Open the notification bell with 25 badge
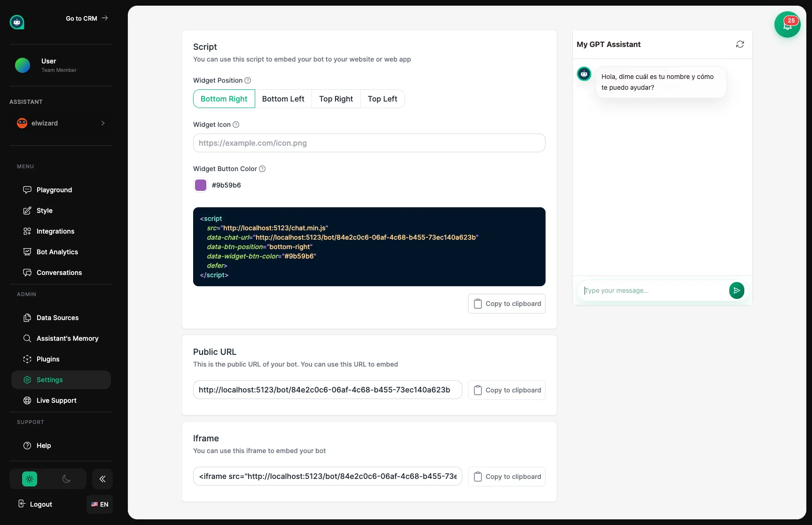 (788, 24)
